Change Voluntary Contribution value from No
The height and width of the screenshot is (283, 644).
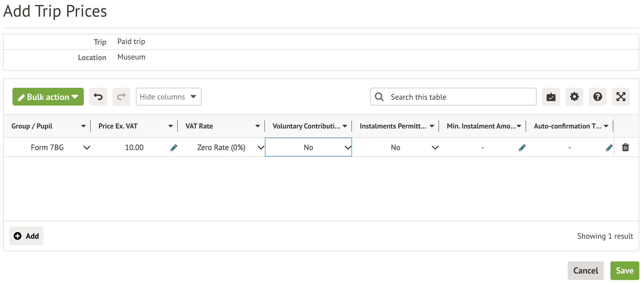tap(348, 148)
